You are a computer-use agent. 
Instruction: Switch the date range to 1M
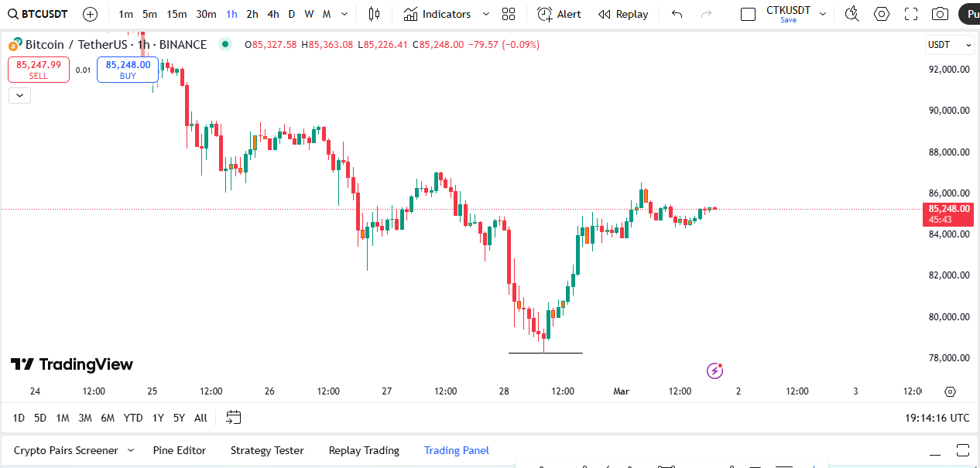pos(63,418)
